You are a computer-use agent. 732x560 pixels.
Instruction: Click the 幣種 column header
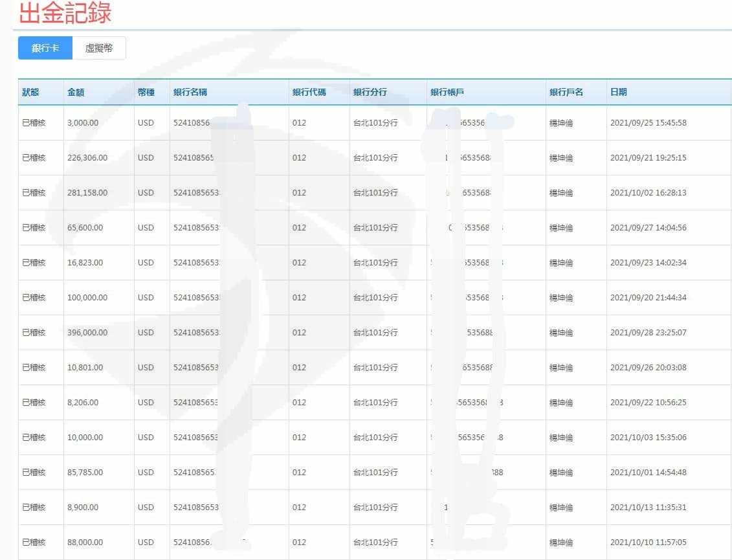pos(146,92)
